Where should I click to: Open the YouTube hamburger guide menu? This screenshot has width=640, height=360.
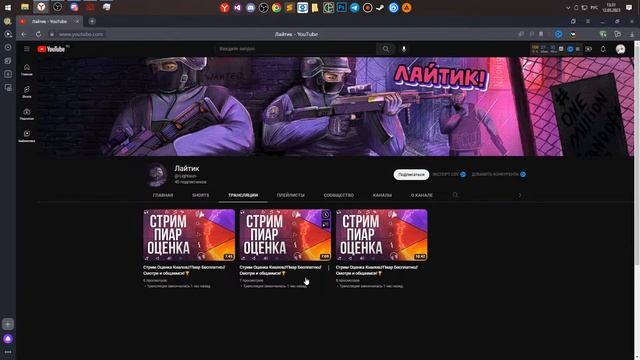27,49
